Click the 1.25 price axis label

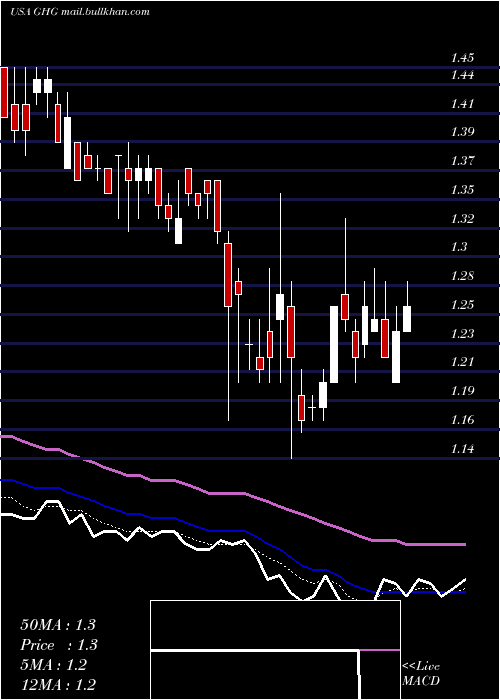[x=462, y=305]
